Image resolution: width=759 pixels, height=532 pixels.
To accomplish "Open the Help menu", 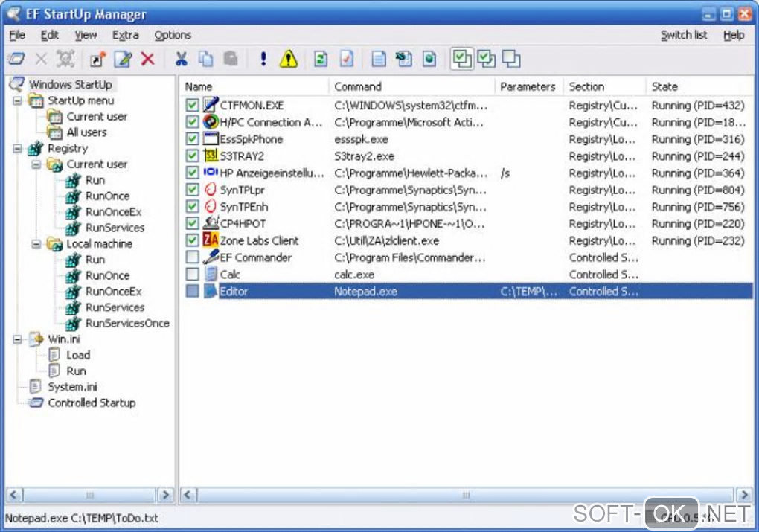I will coord(734,35).
